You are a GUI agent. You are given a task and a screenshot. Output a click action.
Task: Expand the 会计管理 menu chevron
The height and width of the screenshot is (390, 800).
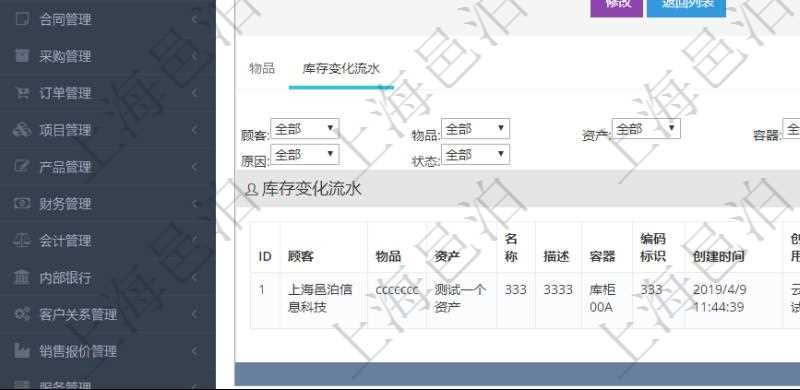(x=195, y=240)
